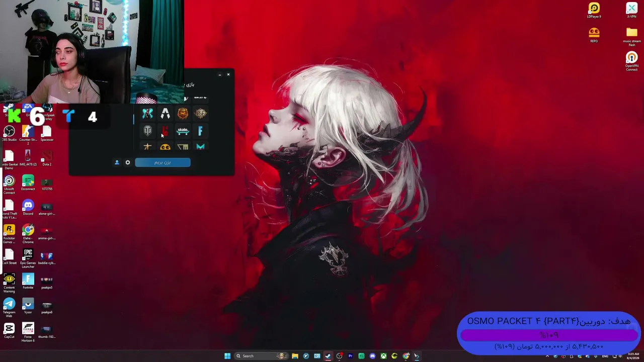Close the game launcher window

pos(228,74)
